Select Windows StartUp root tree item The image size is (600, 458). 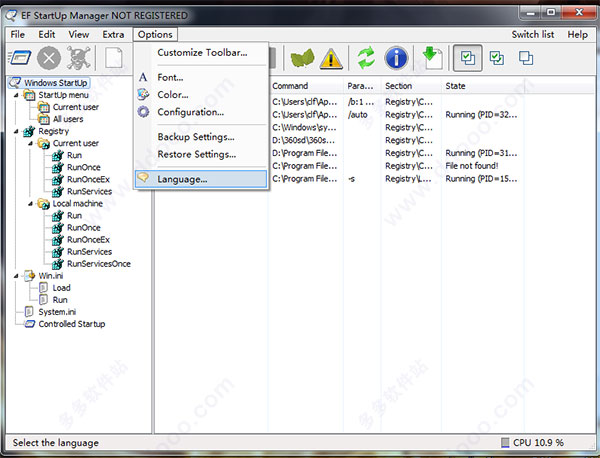coord(55,83)
